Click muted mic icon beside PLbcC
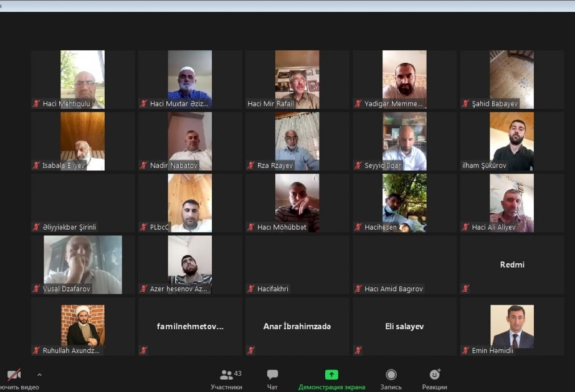This screenshot has height=392, width=575. pyautogui.click(x=143, y=227)
